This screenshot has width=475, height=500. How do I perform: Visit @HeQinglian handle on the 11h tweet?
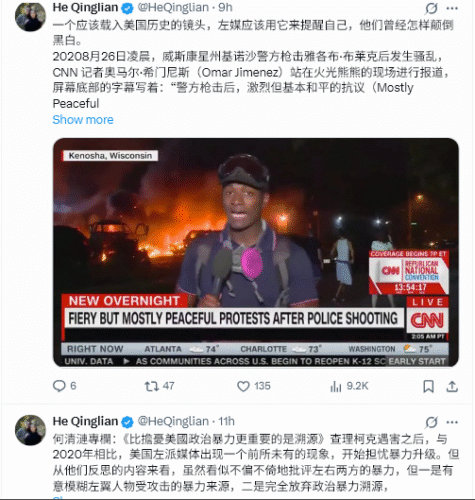point(173,421)
